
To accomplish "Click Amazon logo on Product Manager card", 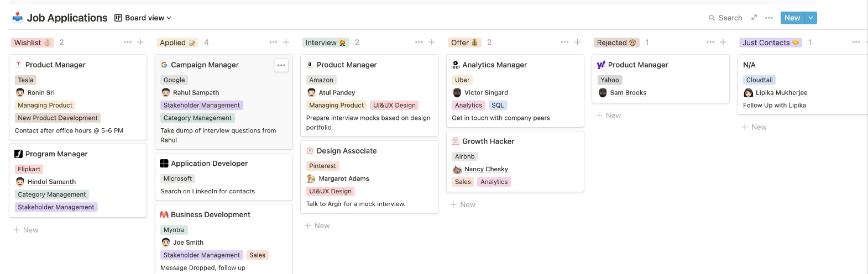I will [310, 65].
